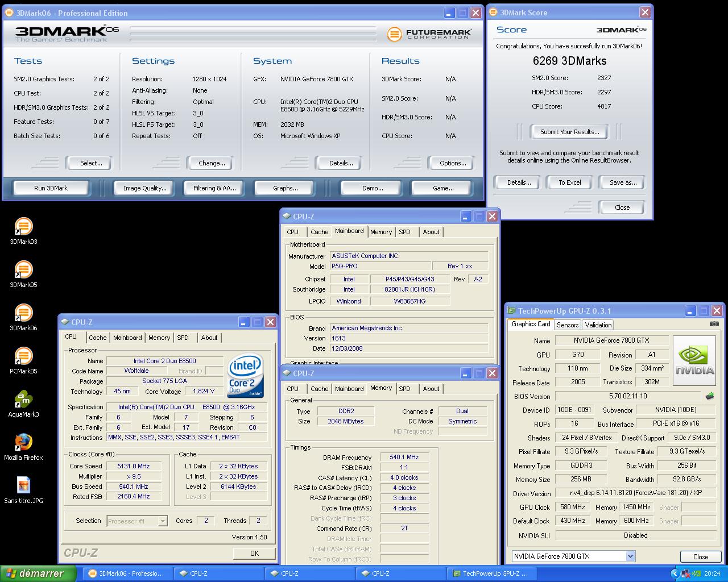This screenshot has width=728, height=582.
Task: Click the DRAM Frequency field 540.1 MHz
Action: [404, 457]
